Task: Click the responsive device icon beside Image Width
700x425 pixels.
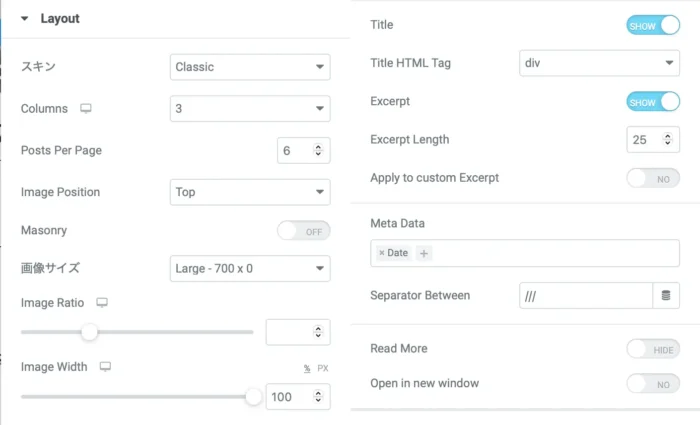Action: (x=105, y=367)
